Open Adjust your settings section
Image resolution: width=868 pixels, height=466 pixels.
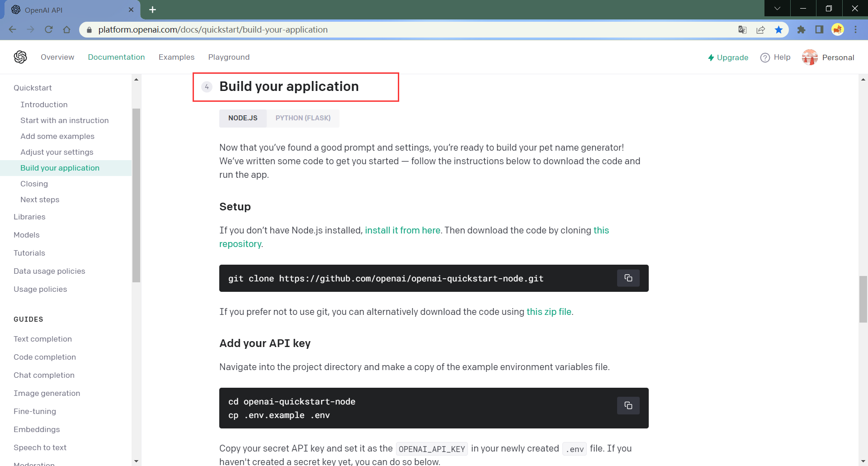[x=57, y=152]
